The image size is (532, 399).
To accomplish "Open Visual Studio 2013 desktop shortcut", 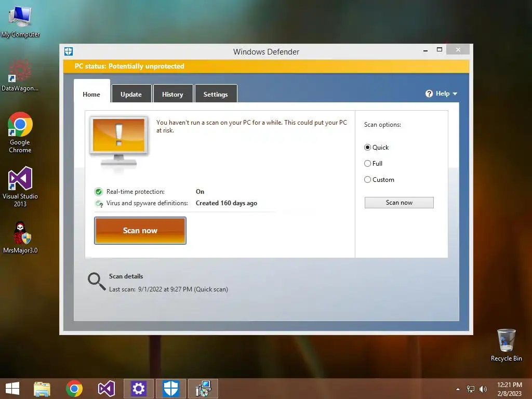I will point(20,187).
